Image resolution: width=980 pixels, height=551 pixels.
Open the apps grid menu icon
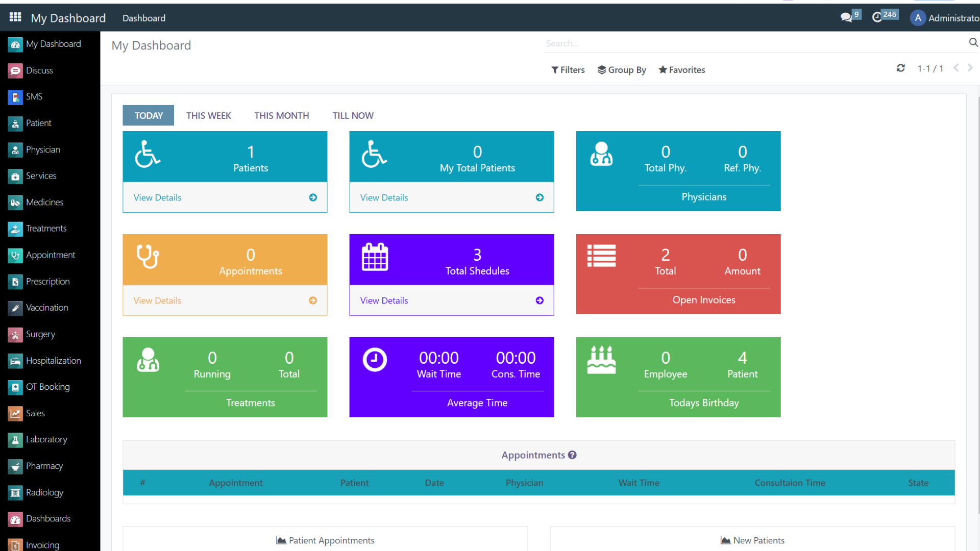tap(15, 17)
